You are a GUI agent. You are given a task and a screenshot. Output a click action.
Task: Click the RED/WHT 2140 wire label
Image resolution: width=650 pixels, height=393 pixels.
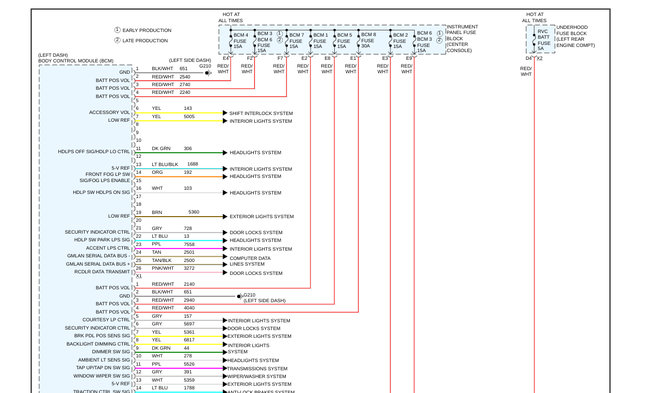[173, 284]
